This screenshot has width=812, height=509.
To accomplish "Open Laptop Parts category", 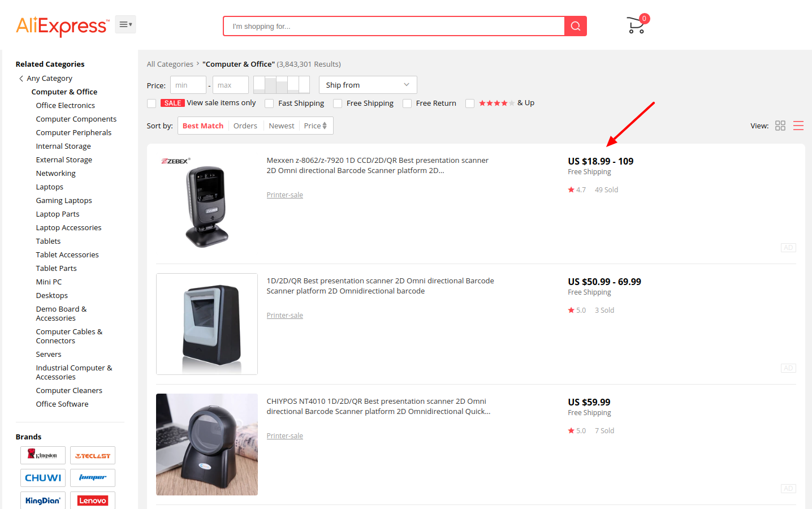I will (x=58, y=214).
